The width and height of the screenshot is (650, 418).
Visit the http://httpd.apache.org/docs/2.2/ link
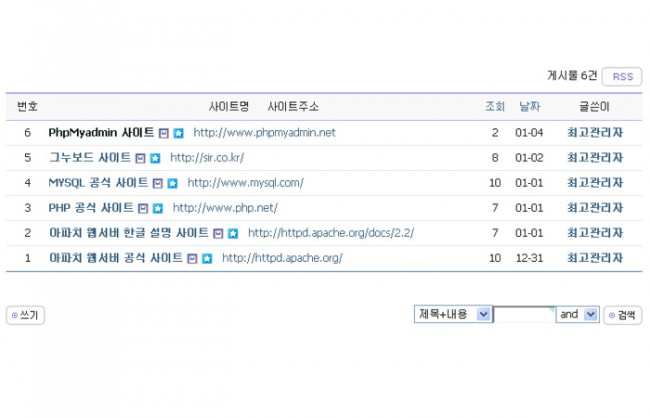point(331,233)
